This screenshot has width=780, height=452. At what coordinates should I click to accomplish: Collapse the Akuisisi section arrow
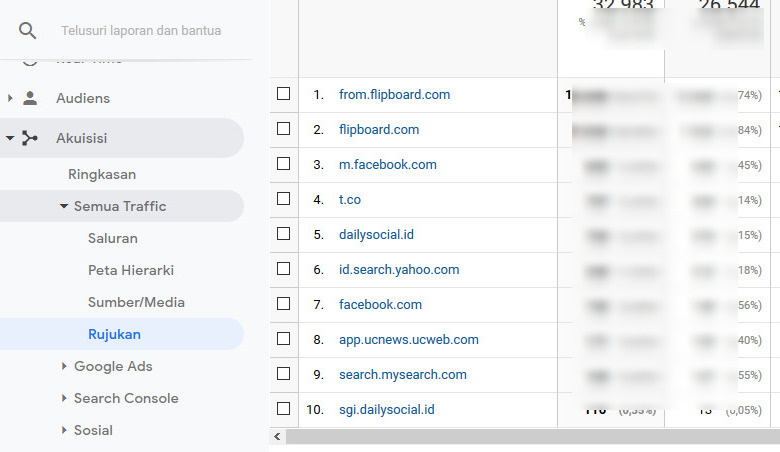point(10,138)
